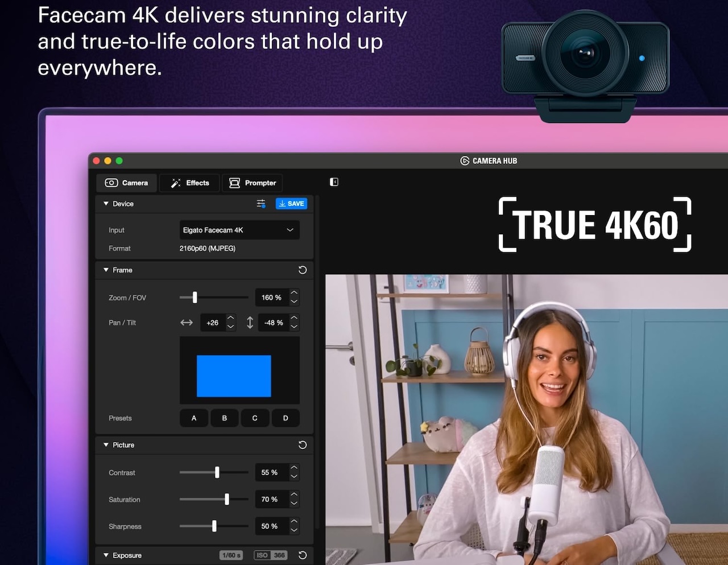This screenshot has height=565, width=728.
Task: Click the 50 % sharpness value field
Action: (x=272, y=526)
